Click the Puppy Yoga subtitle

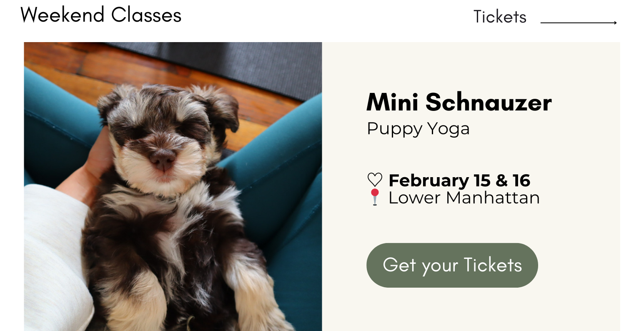tap(418, 129)
